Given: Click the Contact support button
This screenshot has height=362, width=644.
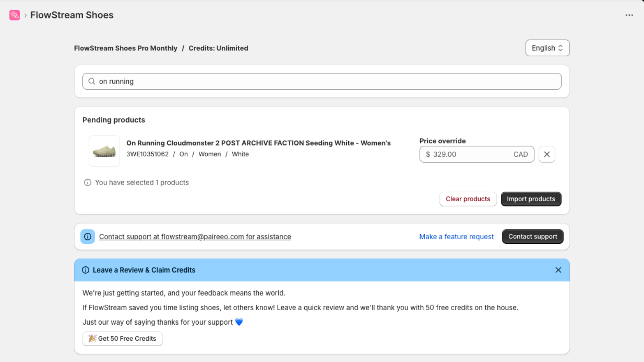Looking at the screenshot, I should click(533, 237).
